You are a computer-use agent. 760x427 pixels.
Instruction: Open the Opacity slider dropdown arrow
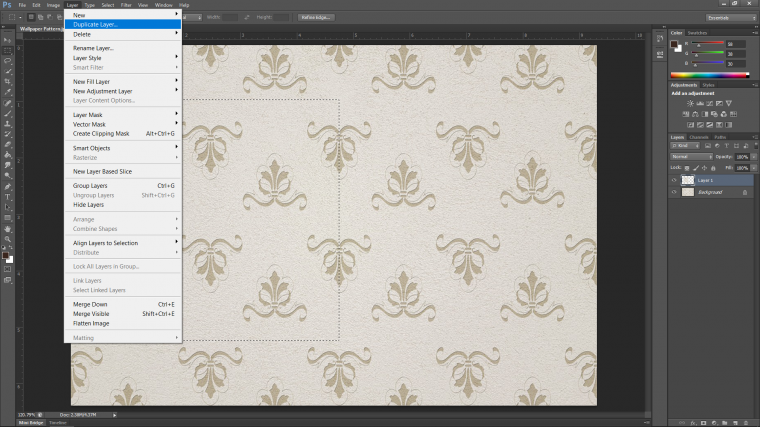click(x=754, y=157)
